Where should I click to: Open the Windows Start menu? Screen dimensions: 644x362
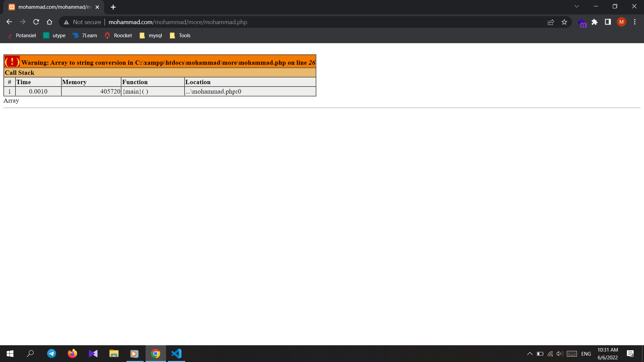coord(10,354)
